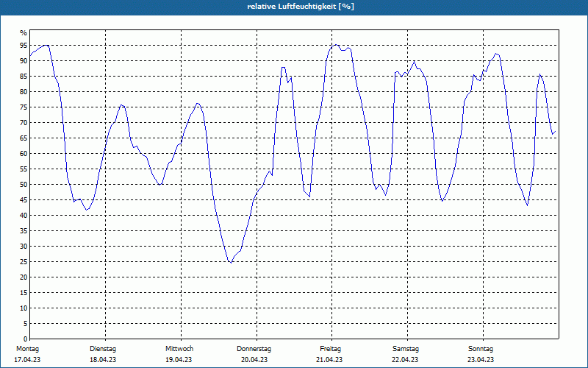This screenshot has height=368, width=588.
Task: Click the 'Mittwoch' day label
Action: coord(179,349)
